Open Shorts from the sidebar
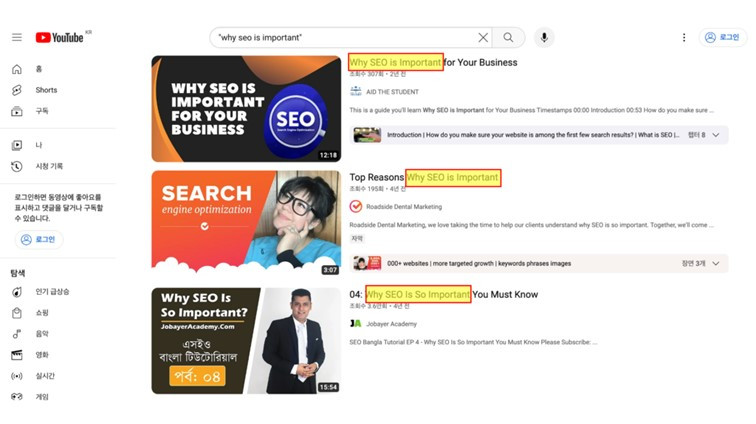This screenshot has height=424, width=756. click(34, 90)
